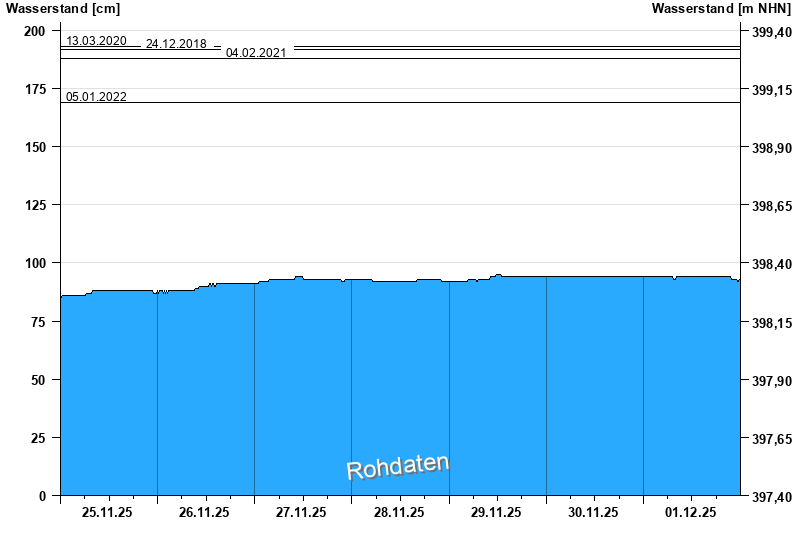
Task: Pick the 29.11.25 date on the axis
Action: pyautogui.click(x=496, y=513)
